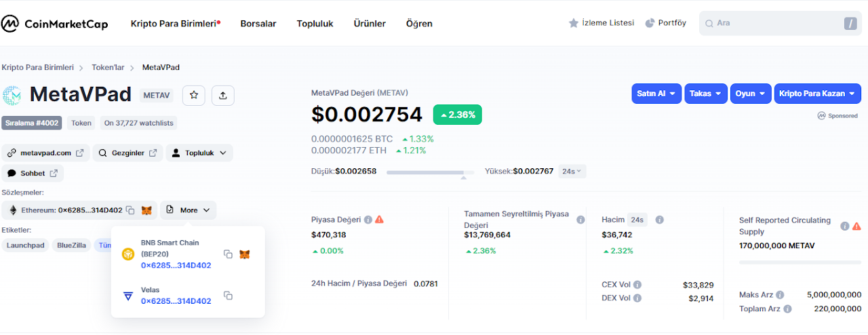
Task: Open the Ürünler menu
Action: click(x=370, y=23)
